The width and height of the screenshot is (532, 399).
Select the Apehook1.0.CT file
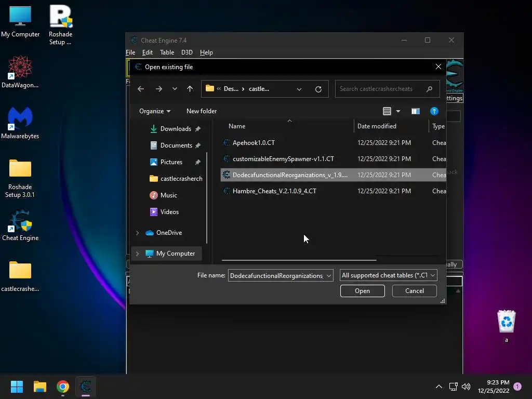333,143
